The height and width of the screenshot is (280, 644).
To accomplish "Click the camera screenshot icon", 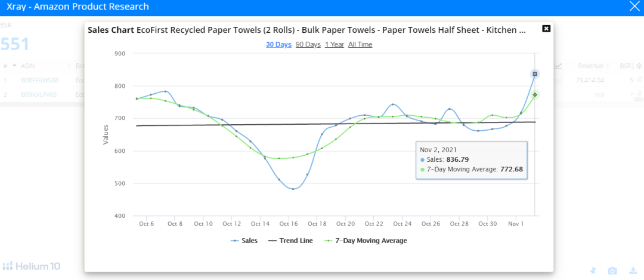I will pyautogui.click(x=612, y=271).
